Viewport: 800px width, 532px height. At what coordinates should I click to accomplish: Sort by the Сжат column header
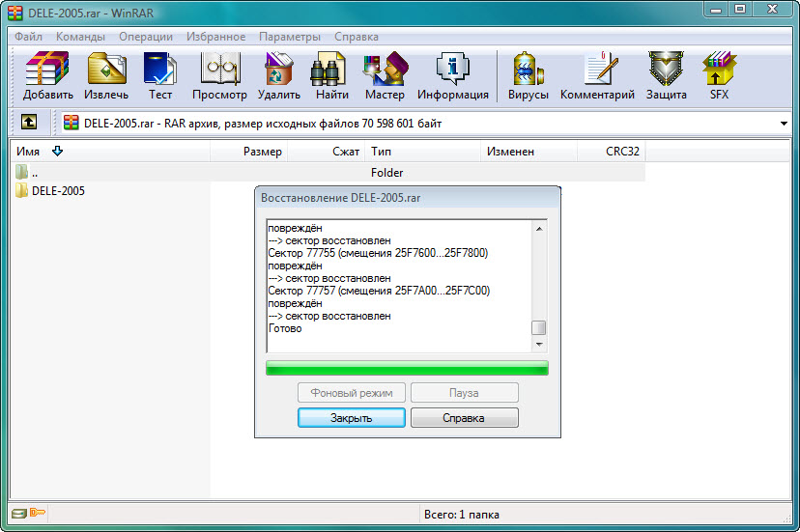tap(327, 152)
